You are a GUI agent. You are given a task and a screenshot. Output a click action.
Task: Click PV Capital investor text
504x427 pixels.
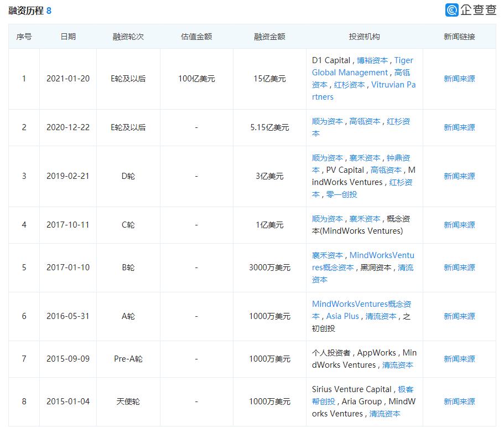(345, 170)
